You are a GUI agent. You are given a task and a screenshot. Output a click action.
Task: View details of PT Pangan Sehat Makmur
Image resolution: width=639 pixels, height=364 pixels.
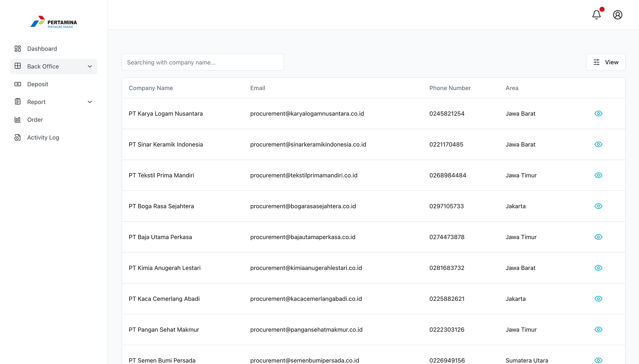598,330
